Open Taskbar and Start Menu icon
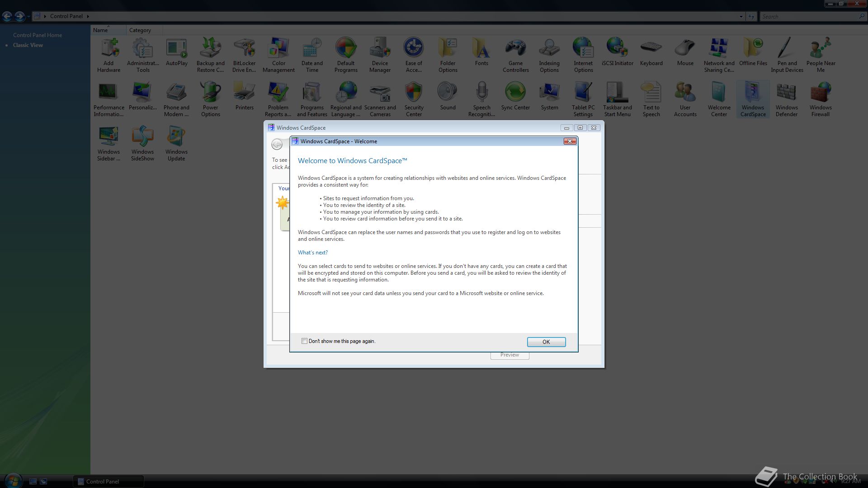The width and height of the screenshot is (868, 488). 618,99
